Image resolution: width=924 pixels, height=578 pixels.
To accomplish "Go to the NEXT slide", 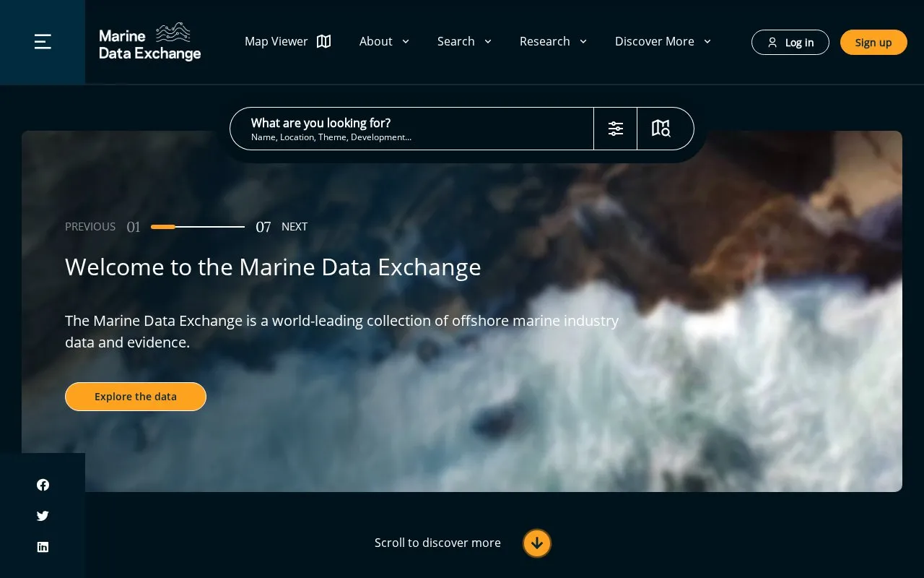I will pos(295,227).
